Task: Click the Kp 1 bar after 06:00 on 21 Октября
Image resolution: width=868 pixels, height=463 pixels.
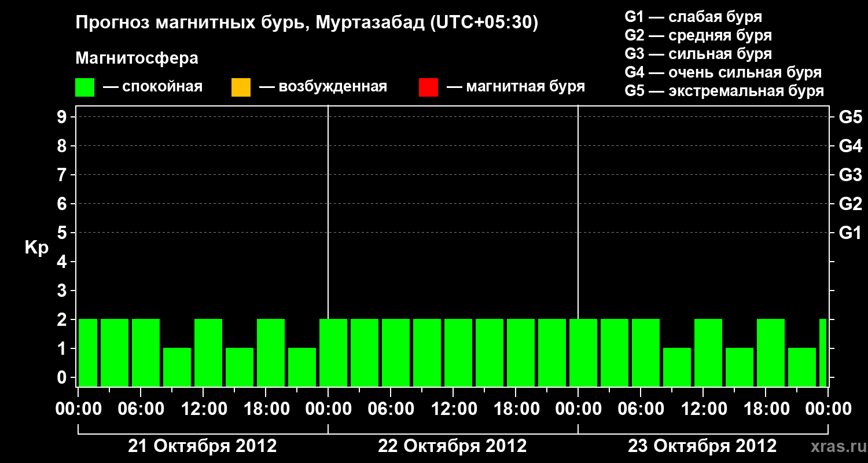Action: coord(177,367)
